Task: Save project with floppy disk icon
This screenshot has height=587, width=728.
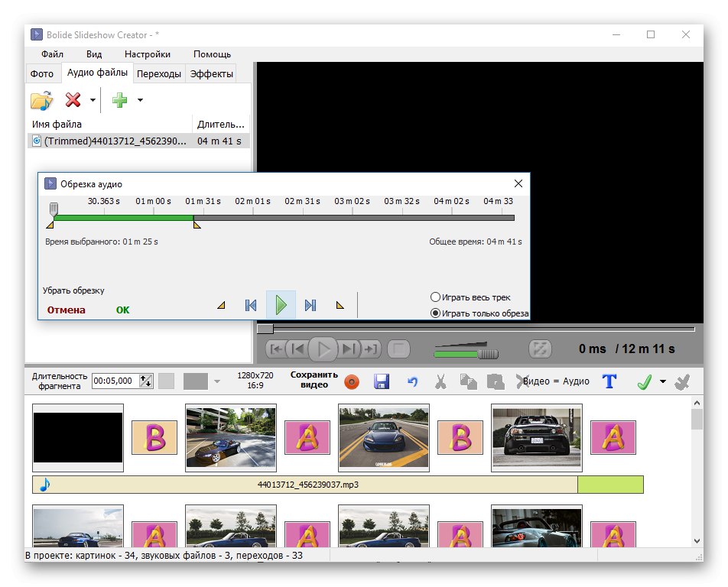Action: pos(382,381)
